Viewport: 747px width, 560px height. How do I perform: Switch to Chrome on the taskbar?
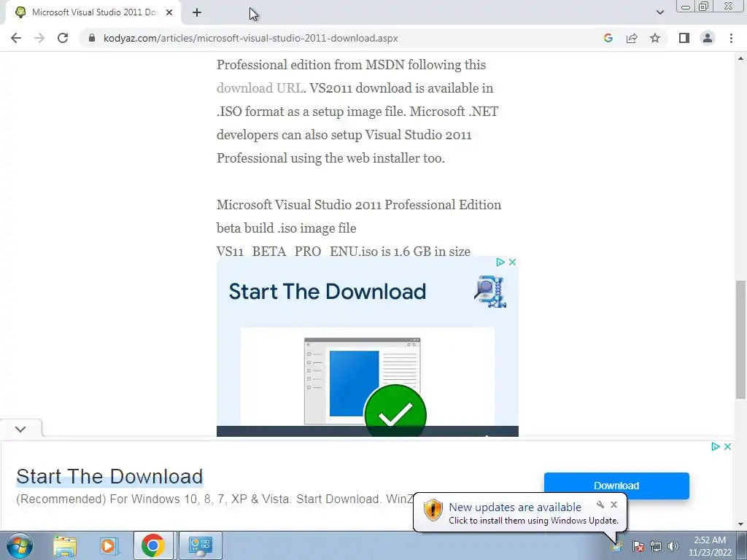pyautogui.click(x=153, y=545)
